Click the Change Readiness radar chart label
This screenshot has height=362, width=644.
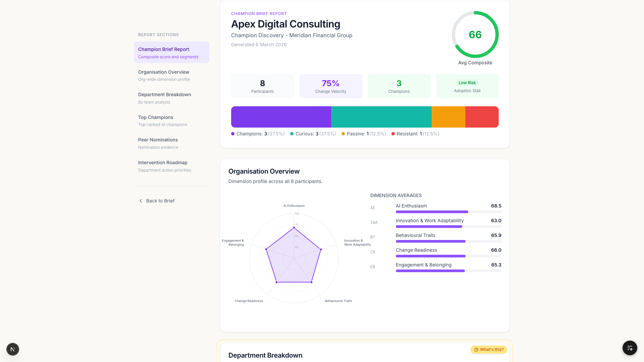(x=249, y=301)
